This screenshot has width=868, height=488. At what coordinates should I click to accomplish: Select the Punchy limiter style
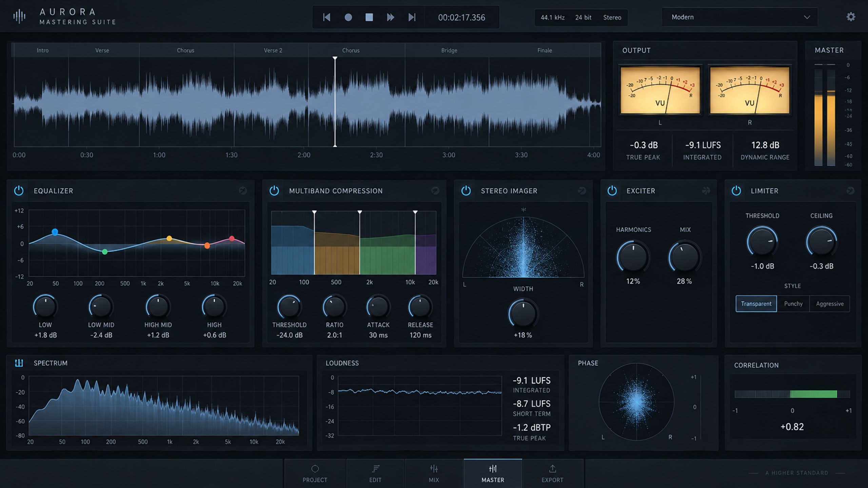point(793,304)
